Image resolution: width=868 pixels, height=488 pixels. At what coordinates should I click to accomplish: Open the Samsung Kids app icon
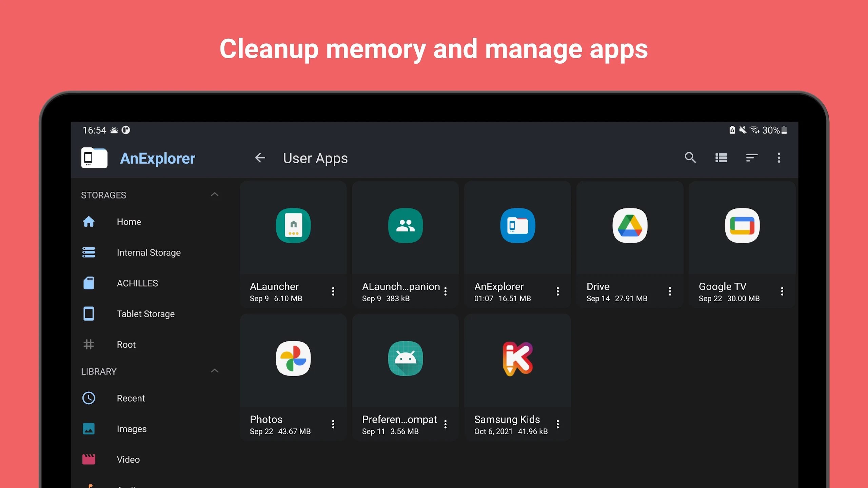pyautogui.click(x=518, y=358)
